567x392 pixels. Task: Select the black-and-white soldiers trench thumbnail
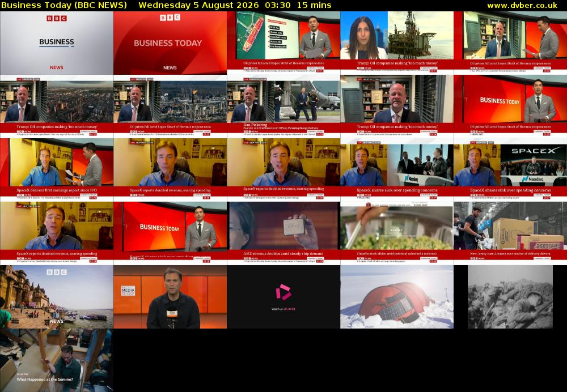(510, 297)
